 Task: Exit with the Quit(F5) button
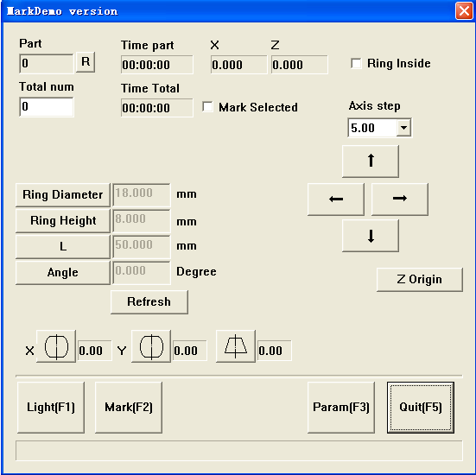coord(421,408)
